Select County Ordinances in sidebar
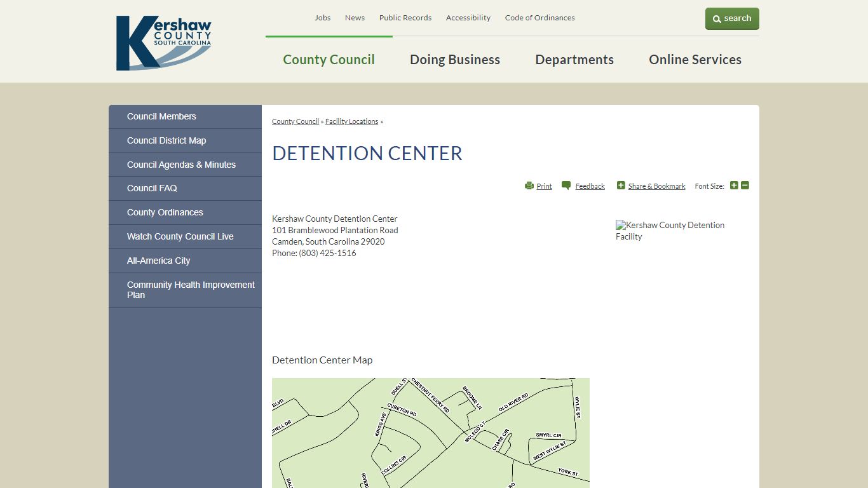The height and width of the screenshot is (488, 868). [185, 213]
